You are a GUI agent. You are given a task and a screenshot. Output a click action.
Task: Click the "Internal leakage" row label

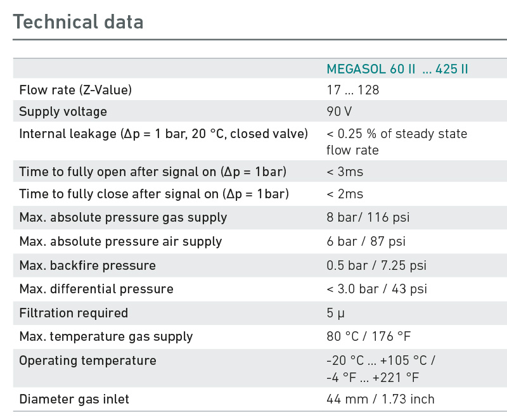click(x=164, y=134)
